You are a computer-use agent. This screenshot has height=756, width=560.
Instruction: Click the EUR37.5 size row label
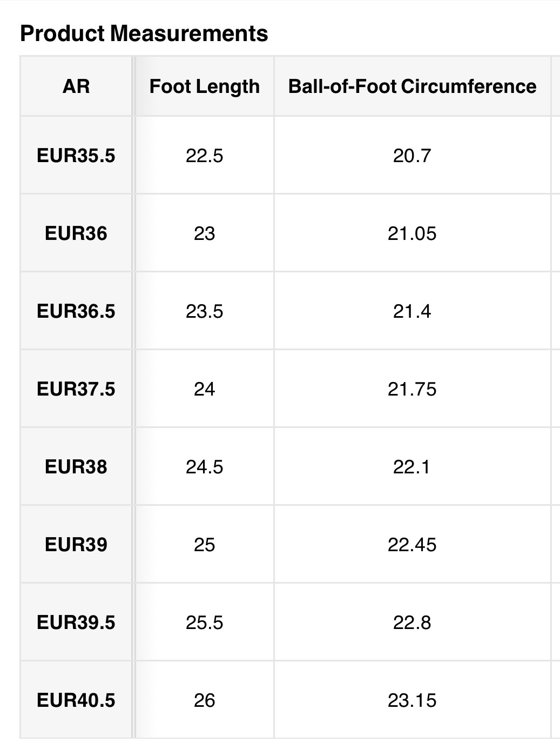[76, 390]
